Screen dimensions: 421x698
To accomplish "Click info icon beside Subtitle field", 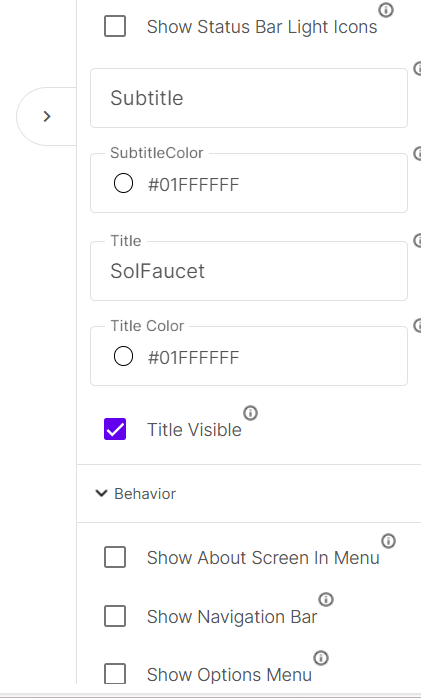I will [417, 69].
